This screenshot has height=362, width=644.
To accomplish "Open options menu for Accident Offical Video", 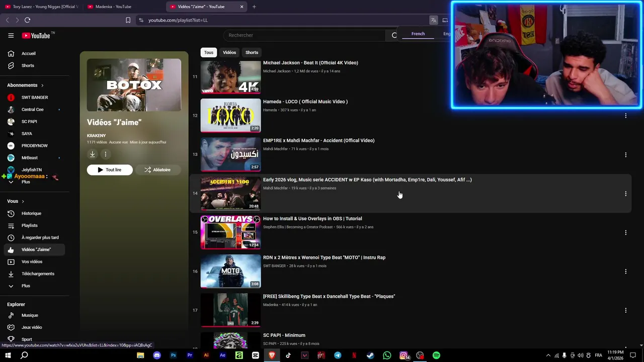I will coord(625,154).
